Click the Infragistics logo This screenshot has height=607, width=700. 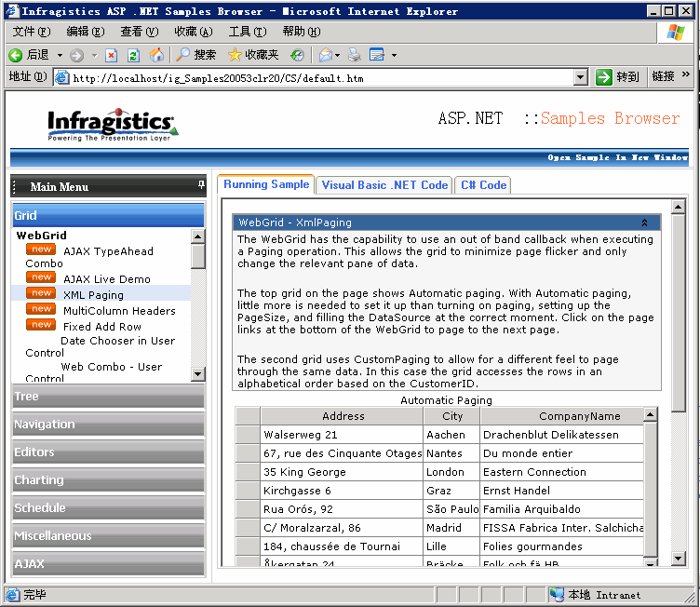[113, 125]
